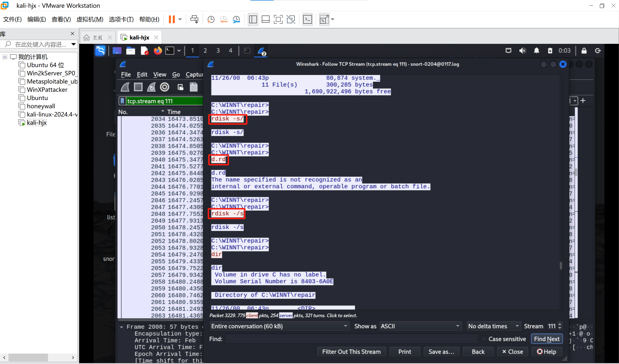
Task: Close the library panel
Action: tap(72, 34)
